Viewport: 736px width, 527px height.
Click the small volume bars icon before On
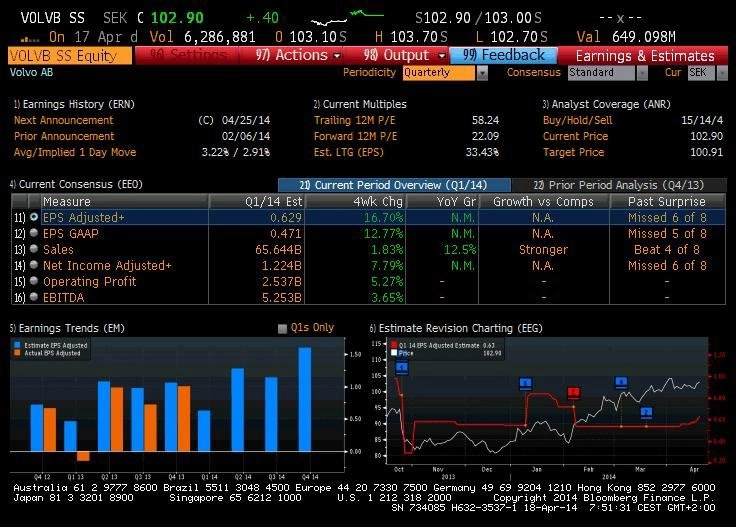point(30,39)
